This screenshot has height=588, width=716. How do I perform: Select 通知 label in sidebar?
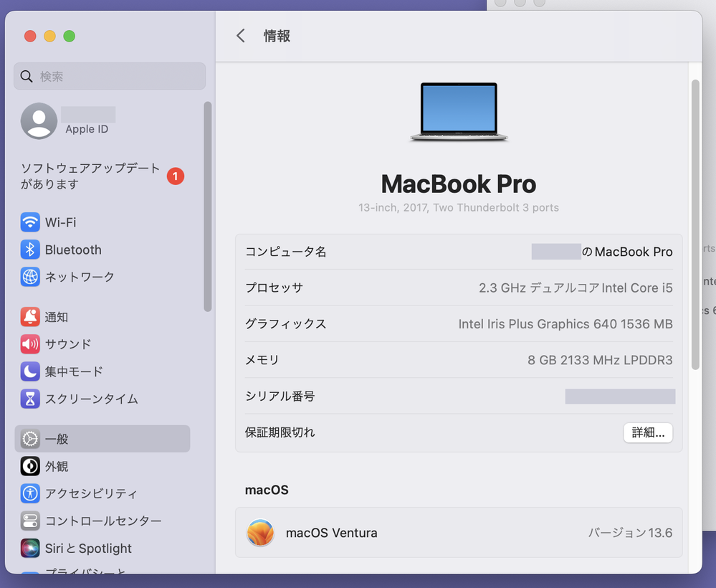click(57, 317)
